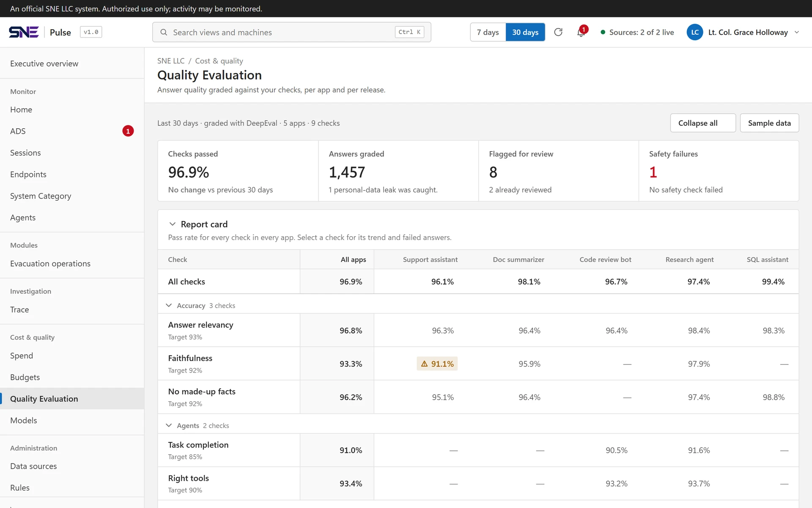Open Rules in sidebar
The width and height of the screenshot is (812, 508).
[x=72, y=488]
